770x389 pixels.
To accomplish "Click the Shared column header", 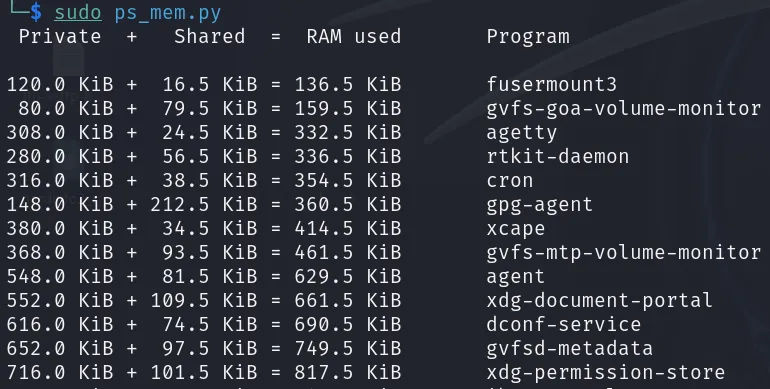I will click(x=210, y=36).
